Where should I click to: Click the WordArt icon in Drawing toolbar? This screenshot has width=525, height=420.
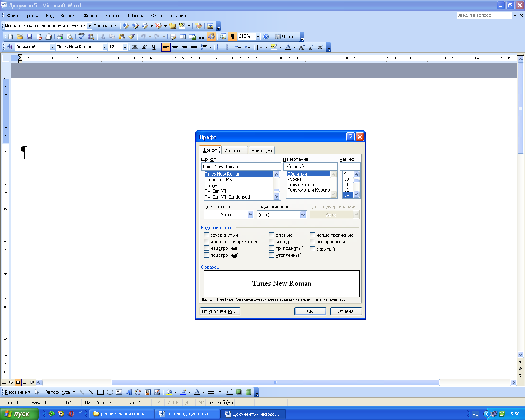pyautogui.click(x=128, y=392)
